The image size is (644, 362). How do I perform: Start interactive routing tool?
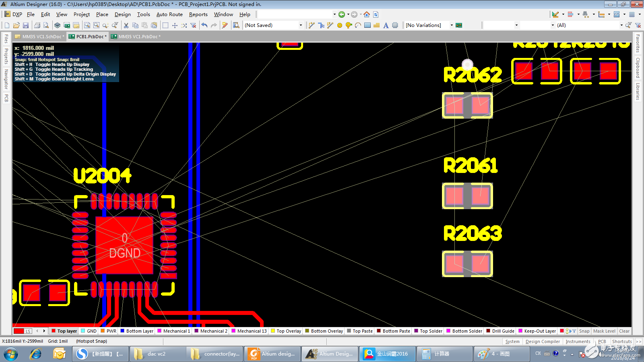312,25
